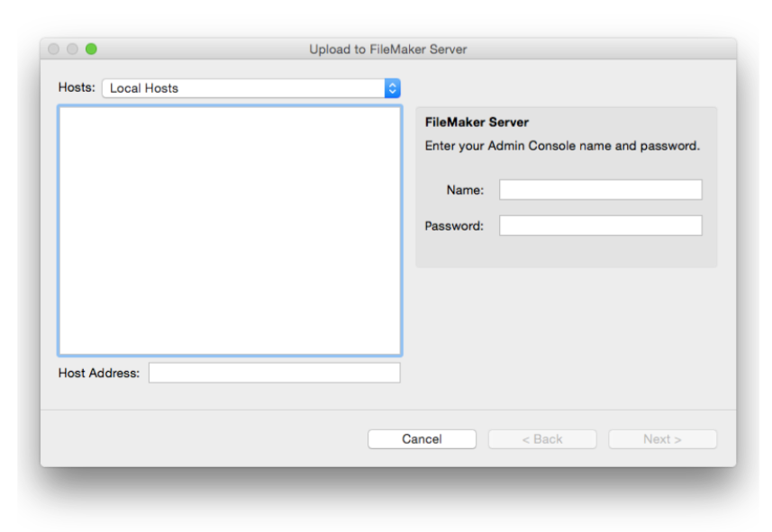Click the Name: label

tap(465, 190)
